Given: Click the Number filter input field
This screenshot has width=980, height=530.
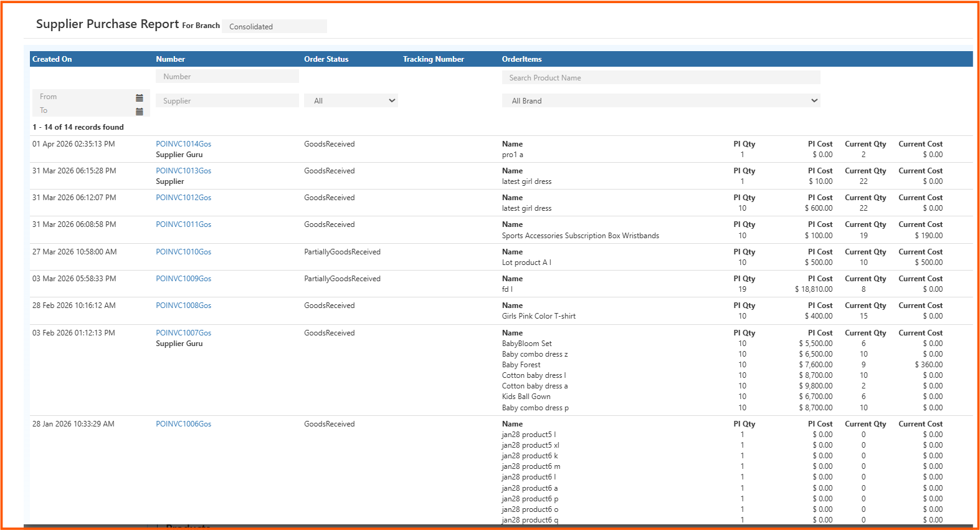Looking at the screenshot, I should (227, 77).
